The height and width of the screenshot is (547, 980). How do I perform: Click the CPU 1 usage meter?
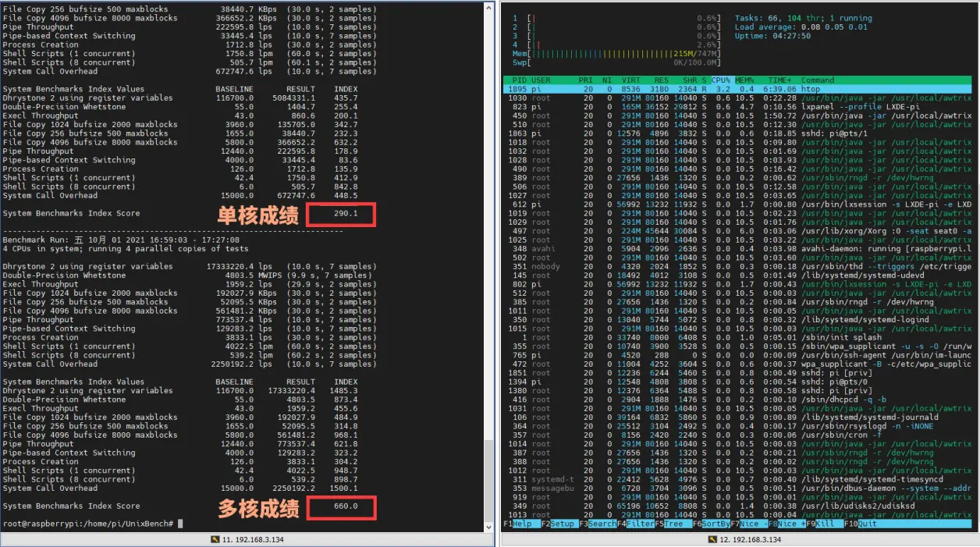tap(616, 18)
